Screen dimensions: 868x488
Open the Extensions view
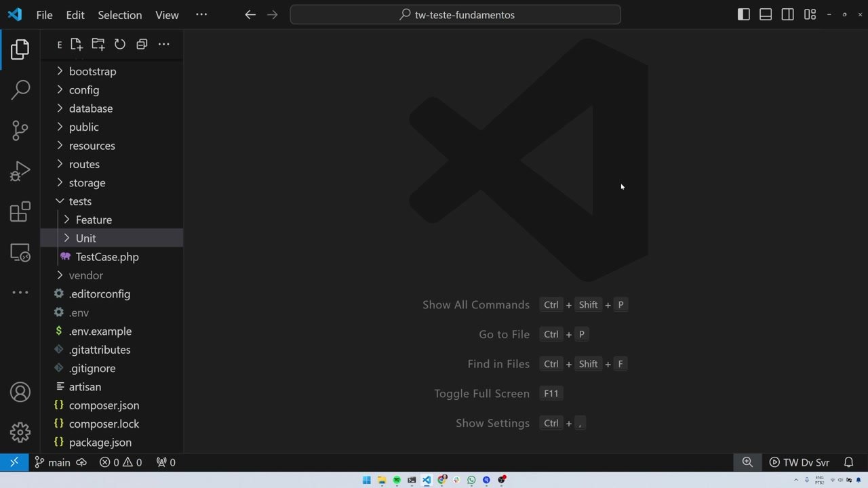tap(20, 212)
